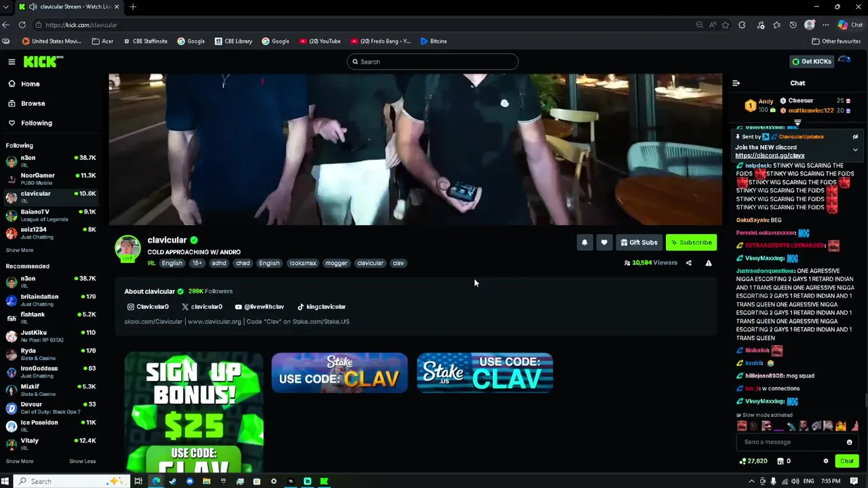Click the KICK logo
The image size is (868, 488).
[43, 62]
